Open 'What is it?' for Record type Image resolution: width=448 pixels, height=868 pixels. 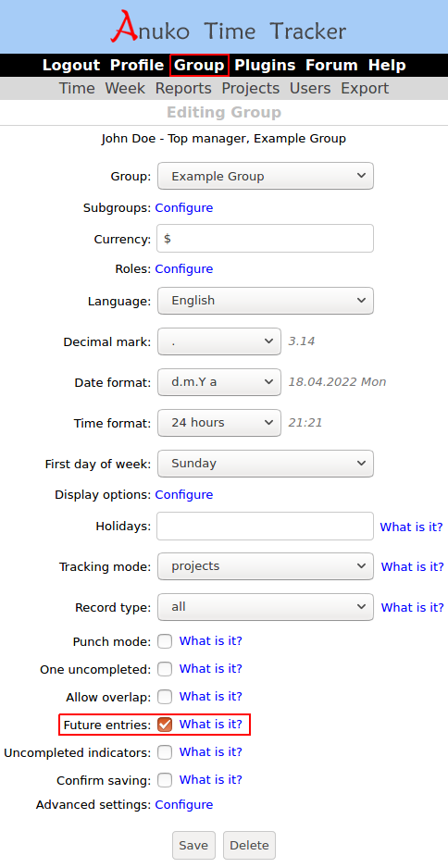(413, 607)
